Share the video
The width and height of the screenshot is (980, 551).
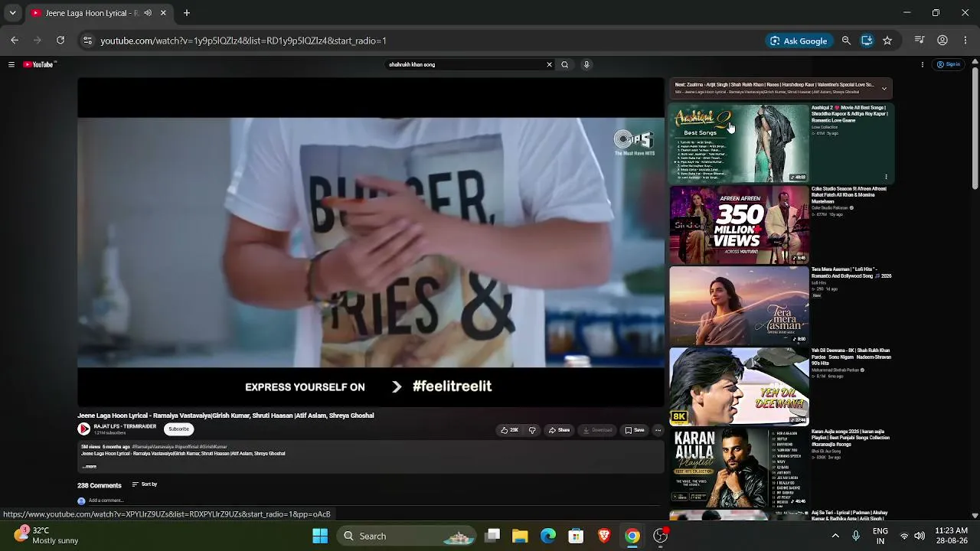tap(559, 430)
